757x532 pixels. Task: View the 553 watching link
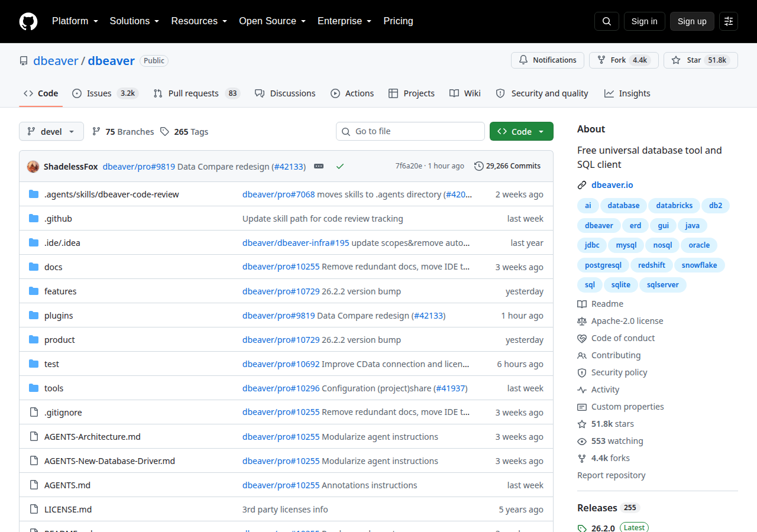click(610, 441)
